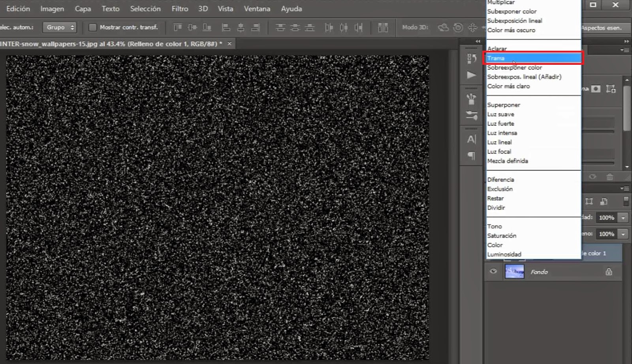The width and height of the screenshot is (632, 364).
Task: Align horizontal centers icon in options bar
Action: [241, 27]
